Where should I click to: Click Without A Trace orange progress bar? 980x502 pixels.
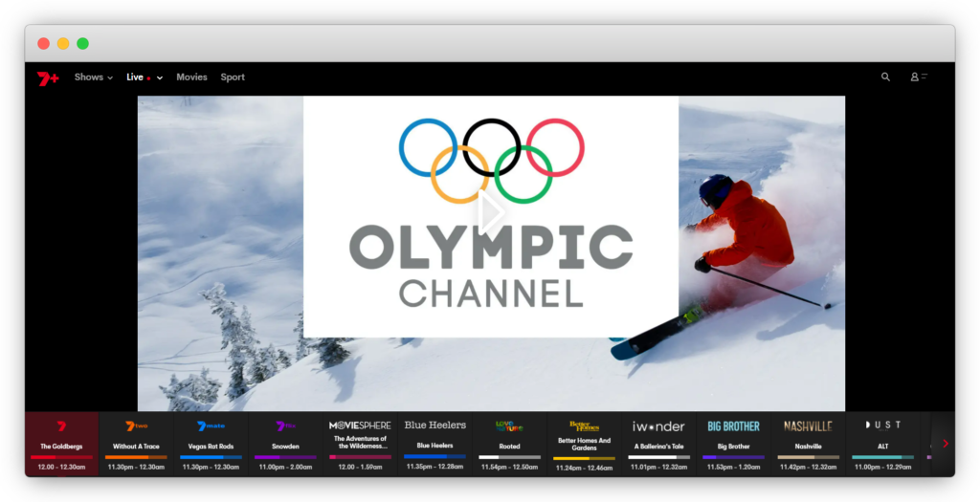tap(136, 457)
